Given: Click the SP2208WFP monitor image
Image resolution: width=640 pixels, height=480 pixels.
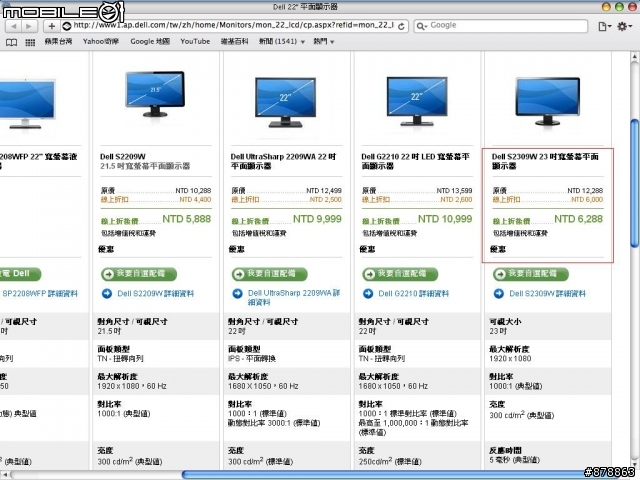Looking at the screenshot, I should tap(27, 104).
